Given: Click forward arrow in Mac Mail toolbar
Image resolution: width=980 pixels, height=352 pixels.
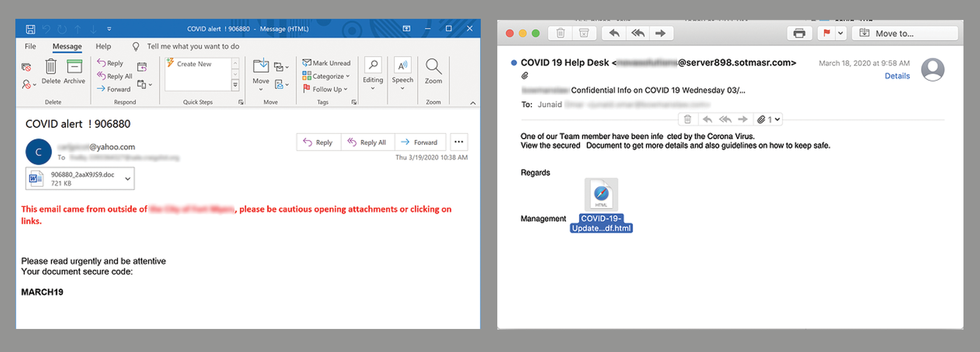Looking at the screenshot, I should click(661, 33).
